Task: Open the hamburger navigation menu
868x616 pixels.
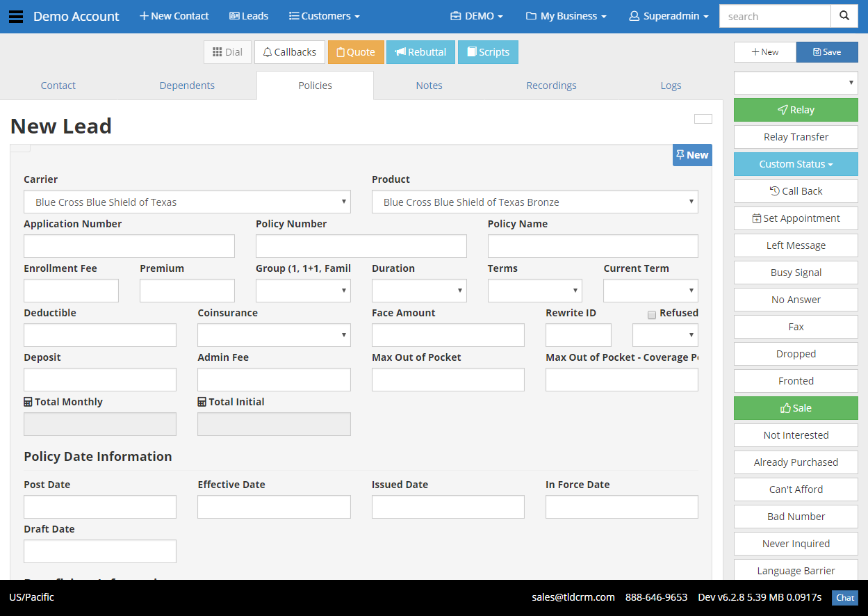Action: pos(17,16)
